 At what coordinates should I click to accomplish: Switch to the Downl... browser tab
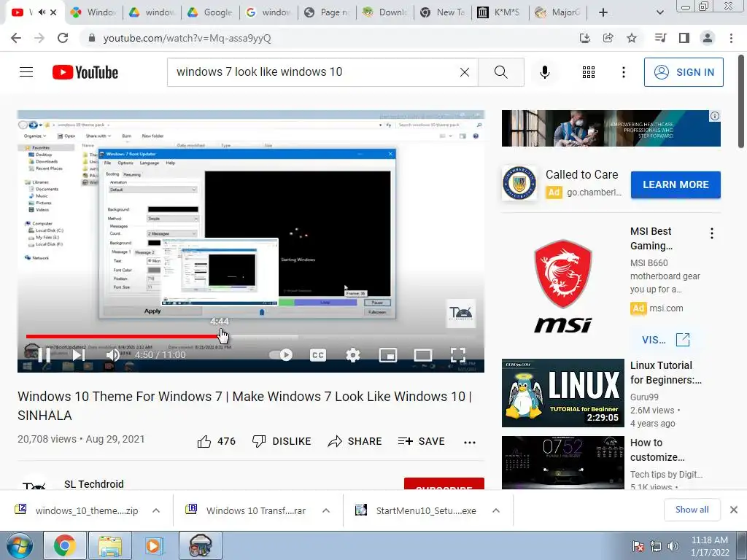coord(384,12)
